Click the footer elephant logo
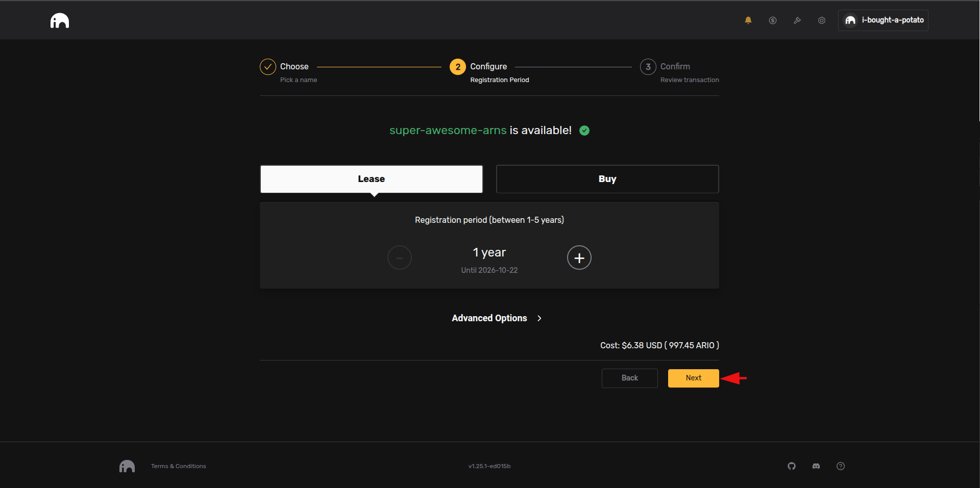 tap(127, 466)
